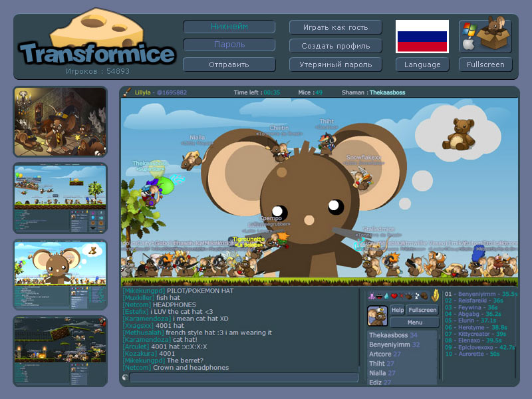Image resolution: width=532 pixels, height=399 pixels.
Task: Click the in-game Help button
Action: pyautogui.click(x=397, y=310)
